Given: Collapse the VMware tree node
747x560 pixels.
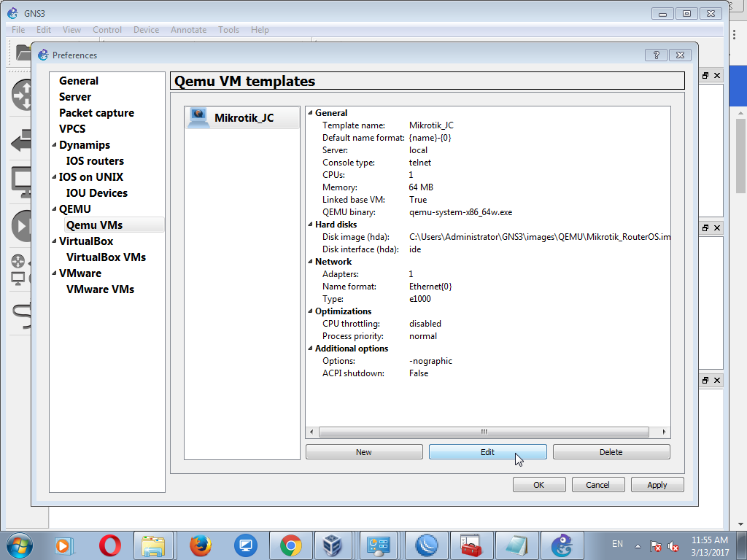Looking at the screenshot, I should click(54, 273).
